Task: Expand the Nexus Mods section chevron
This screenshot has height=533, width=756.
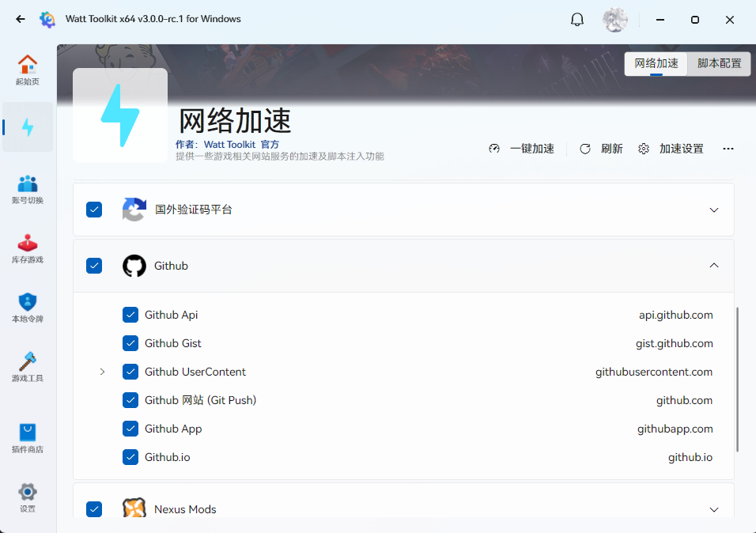Action: coord(714,509)
